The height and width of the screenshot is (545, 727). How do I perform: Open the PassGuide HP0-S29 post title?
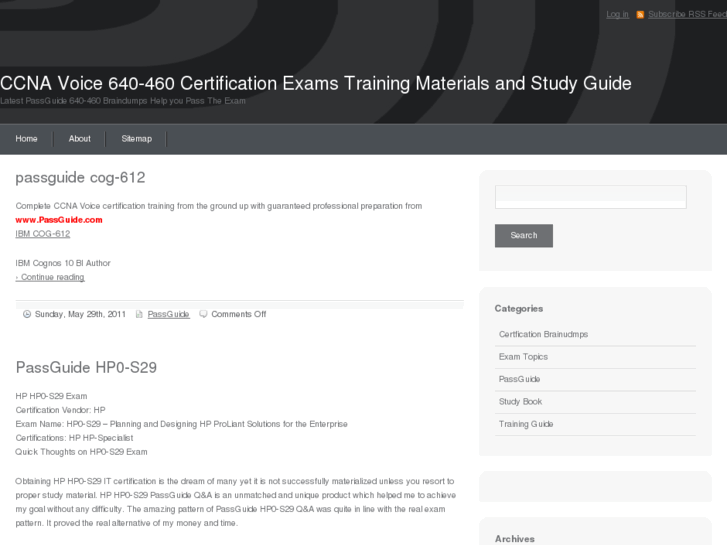click(86, 367)
